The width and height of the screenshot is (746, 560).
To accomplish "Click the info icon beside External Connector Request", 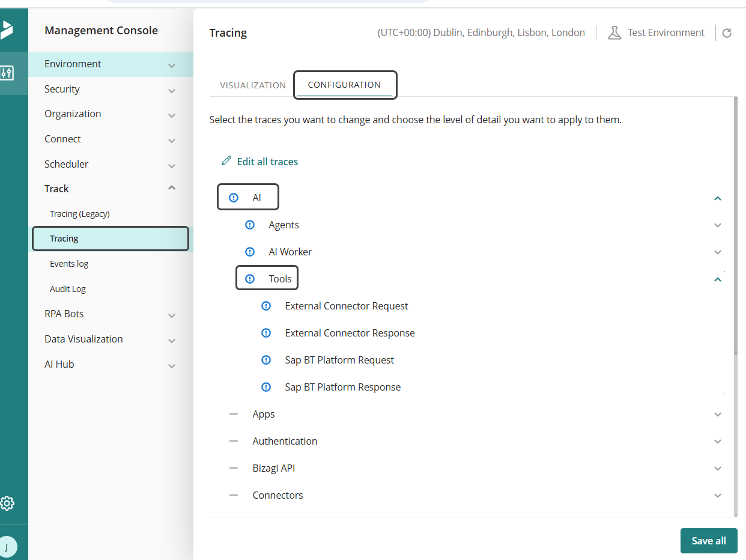I will tap(266, 306).
